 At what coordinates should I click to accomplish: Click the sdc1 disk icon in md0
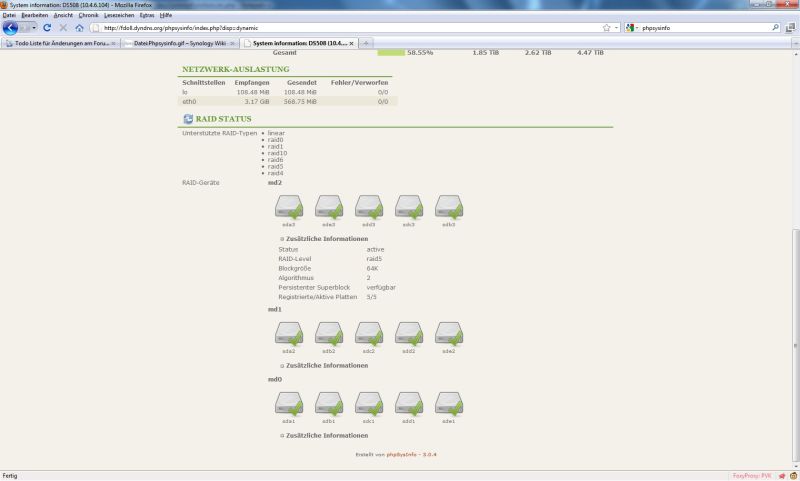coord(369,404)
